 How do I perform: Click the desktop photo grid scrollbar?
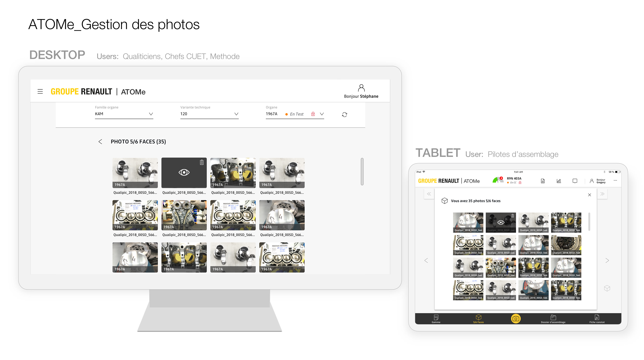tap(362, 172)
